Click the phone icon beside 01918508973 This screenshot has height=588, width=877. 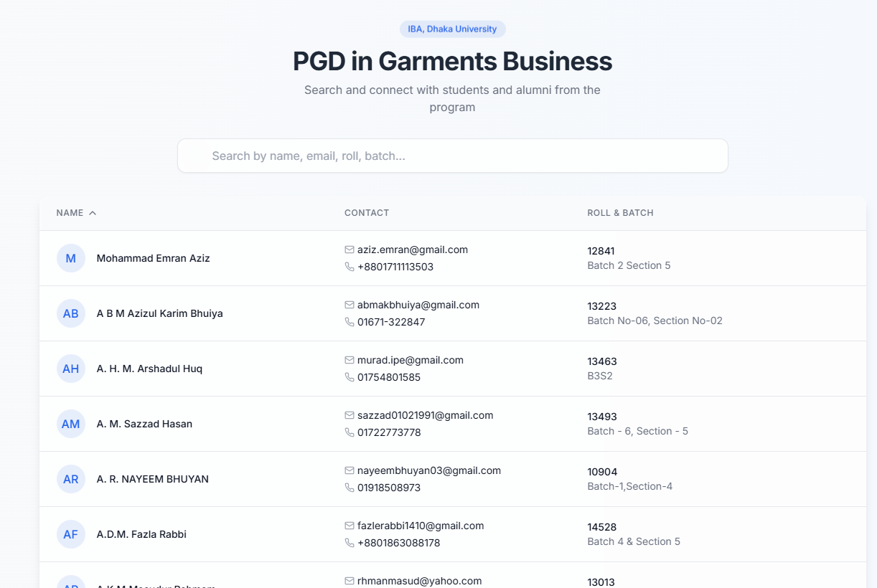coord(350,488)
